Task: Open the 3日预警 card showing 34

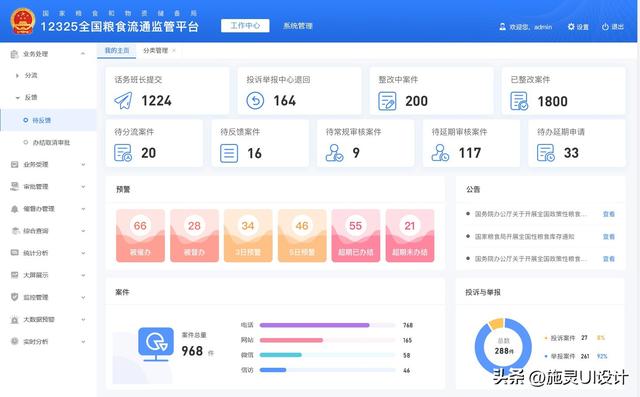Action: pos(248,235)
